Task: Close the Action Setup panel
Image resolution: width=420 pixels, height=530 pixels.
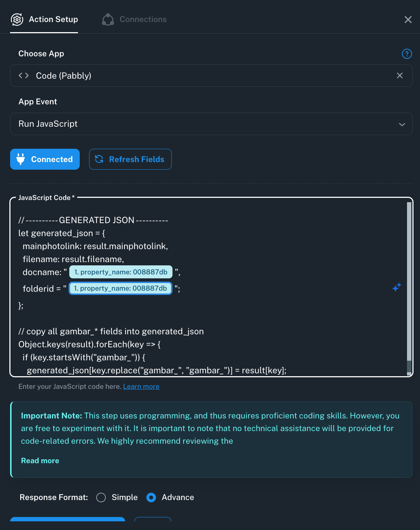Action: [408, 19]
